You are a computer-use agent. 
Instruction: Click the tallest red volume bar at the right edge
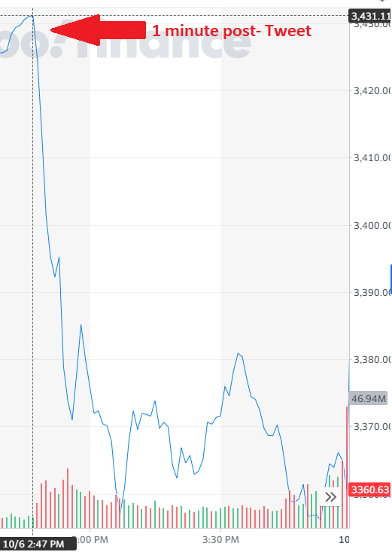347,467
